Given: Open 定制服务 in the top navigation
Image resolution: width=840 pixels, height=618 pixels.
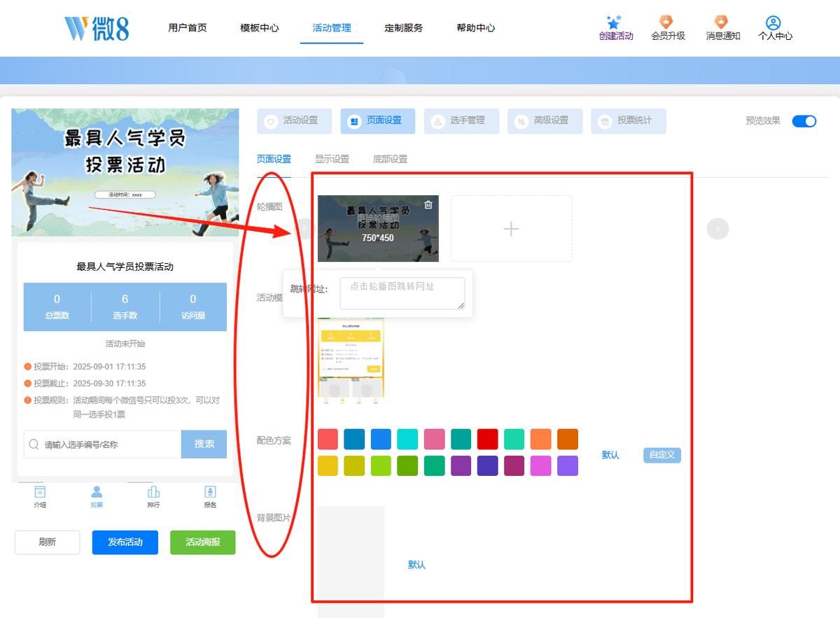Looking at the screenshot, I should tap(404, 28).
